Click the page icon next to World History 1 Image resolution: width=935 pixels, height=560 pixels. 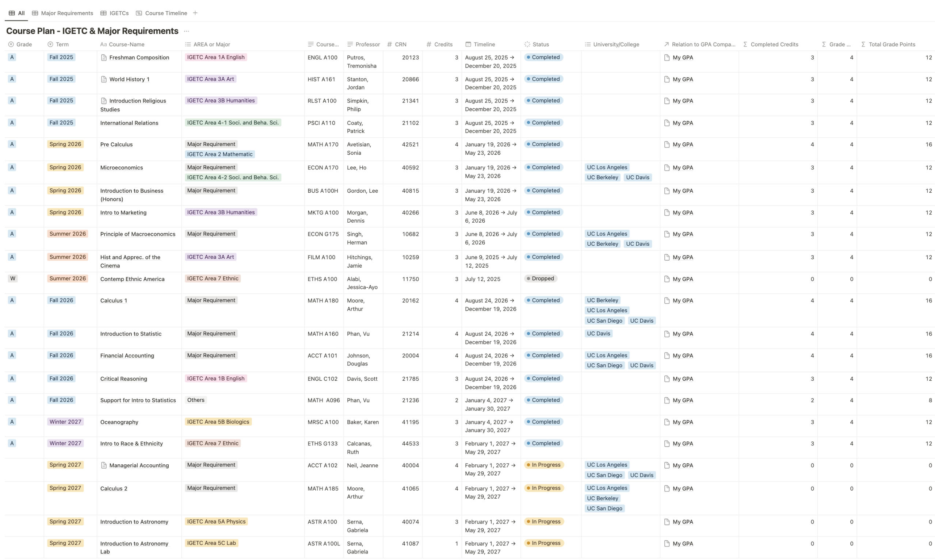pyautogui.click(x=104, y=79)
